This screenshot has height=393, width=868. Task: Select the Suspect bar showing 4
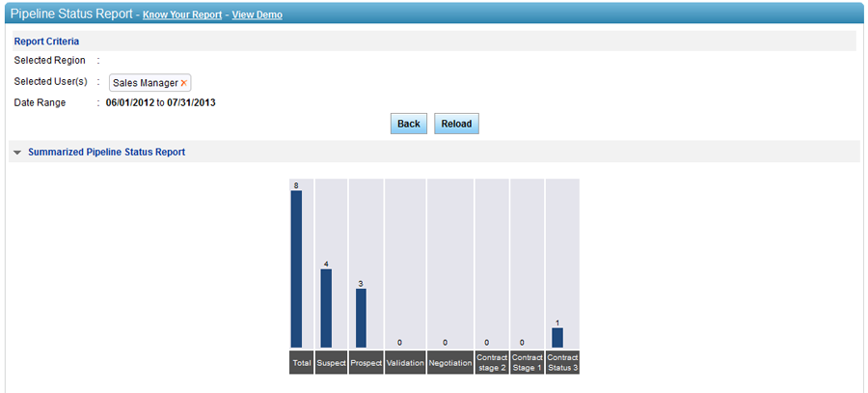(x=326, y=308)
